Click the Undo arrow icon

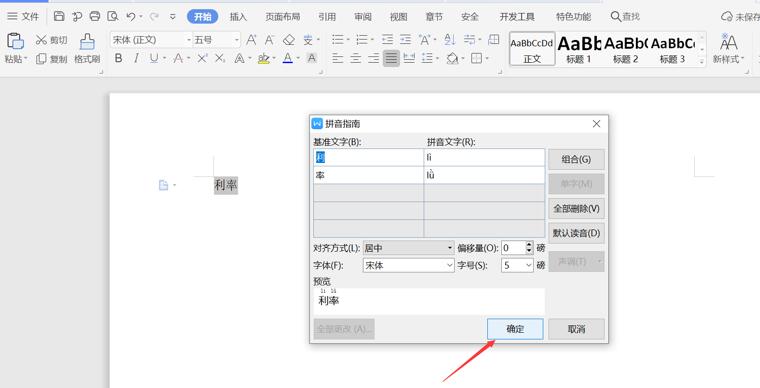coord(131,16)
